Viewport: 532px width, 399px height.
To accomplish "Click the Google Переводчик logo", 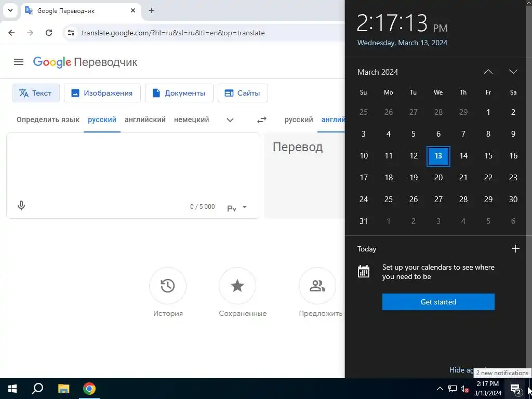I will 85,62.
